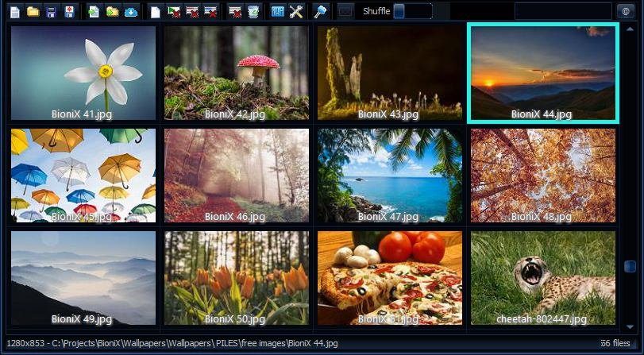Select the cheetah-802447.jpg thumbnail
Screen dimensions: 644x355
coord(543,278)
